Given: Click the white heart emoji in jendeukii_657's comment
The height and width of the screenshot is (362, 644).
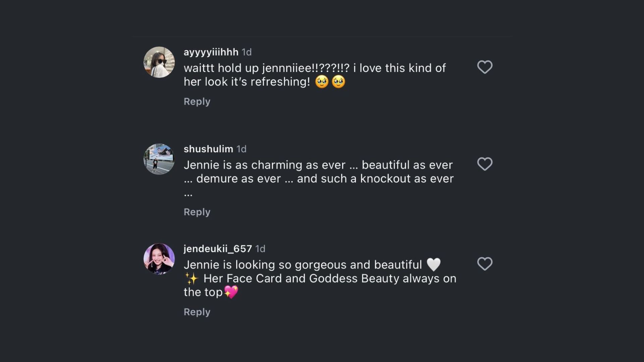Looking at the screenshot, I should click(x=433, y=265).
